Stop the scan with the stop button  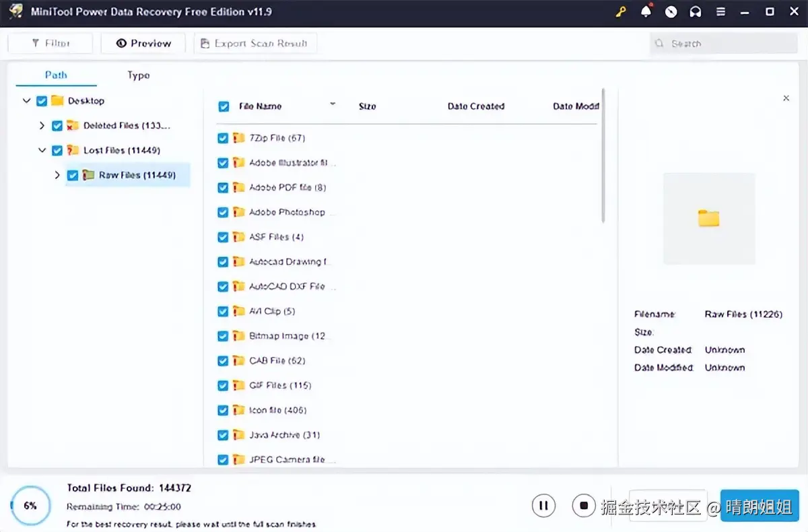tap(584, 505)
